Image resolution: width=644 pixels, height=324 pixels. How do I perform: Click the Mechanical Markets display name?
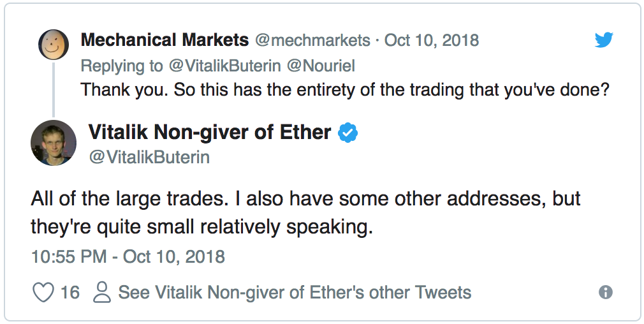pyautogui.click(x=165, y=40)
